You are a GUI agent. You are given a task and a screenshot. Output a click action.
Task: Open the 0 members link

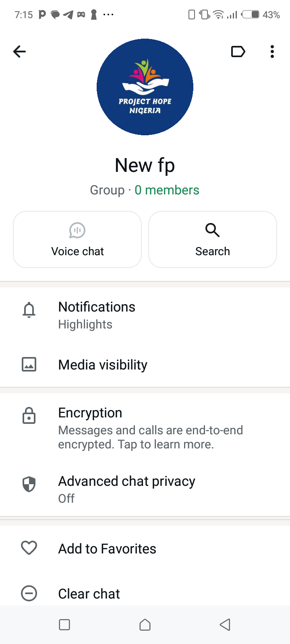[x=167, y=190]
